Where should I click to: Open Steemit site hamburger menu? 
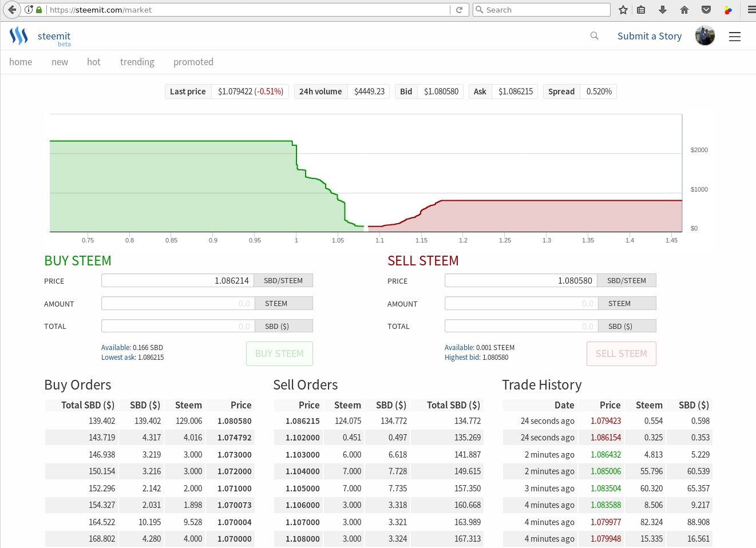735,37
